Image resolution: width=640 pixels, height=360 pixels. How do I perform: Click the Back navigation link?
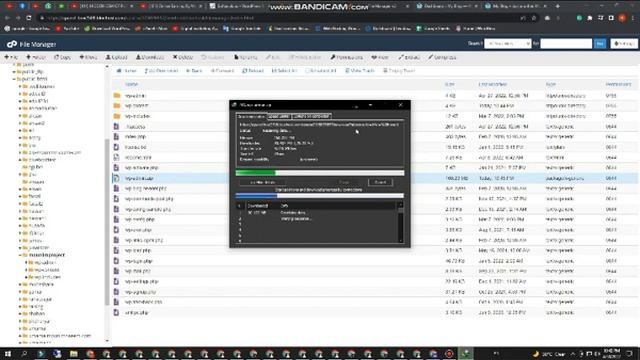click(194, 71)
